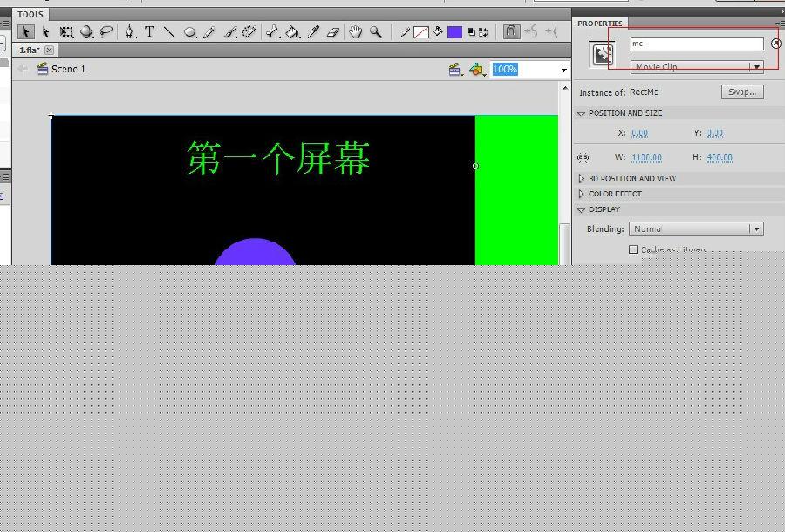Open the Edit Scene menu icon
Viewport: 785px width, 532px height.
455,70
